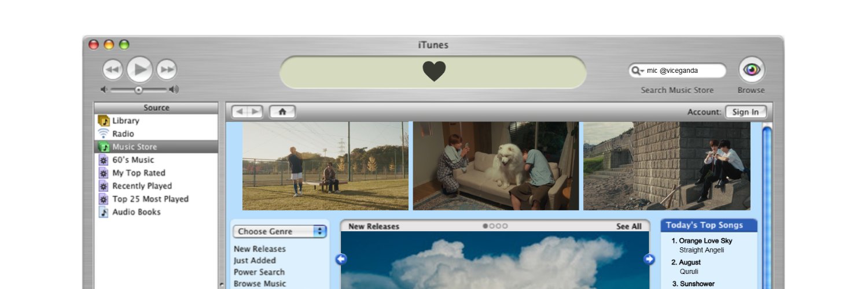The image size is (868, 289).
Task: Open the Choose Genre dropdown
Action: 280,231
